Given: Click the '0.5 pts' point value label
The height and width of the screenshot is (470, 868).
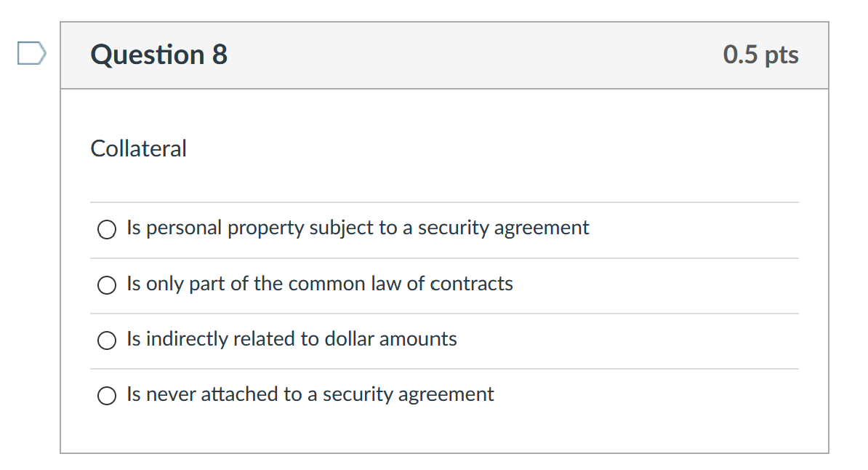Looking at the screenshot, I should 761,55.
